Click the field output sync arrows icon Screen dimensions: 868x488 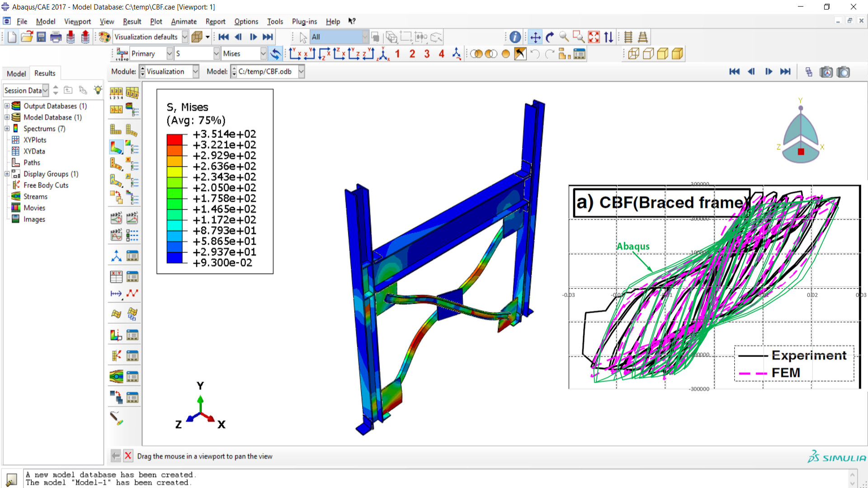[275, 54]
